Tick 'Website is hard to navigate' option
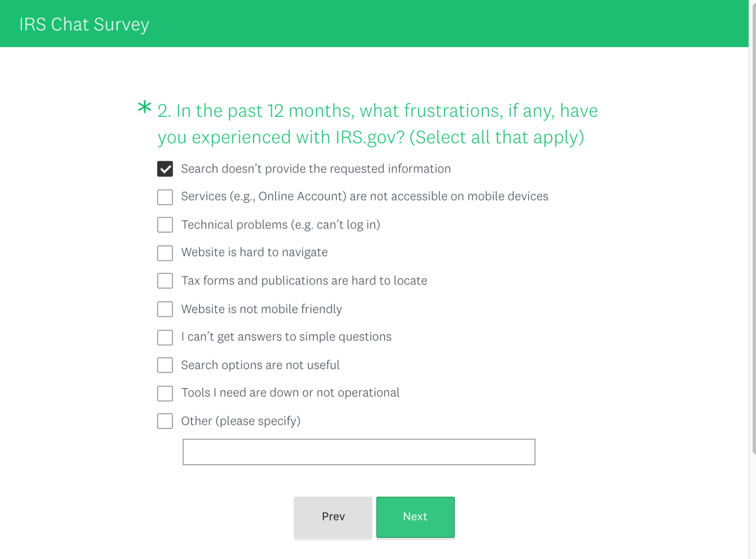The width and height of the screenshot is (756, 559). click(165, 253)
